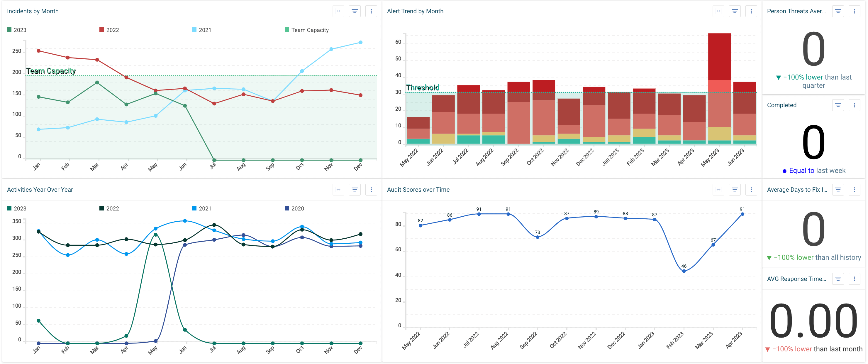This screenshot has height=364, width=868.
Task: Click the filter icon on Incidents by Month chart
Action: pos(355,11)
